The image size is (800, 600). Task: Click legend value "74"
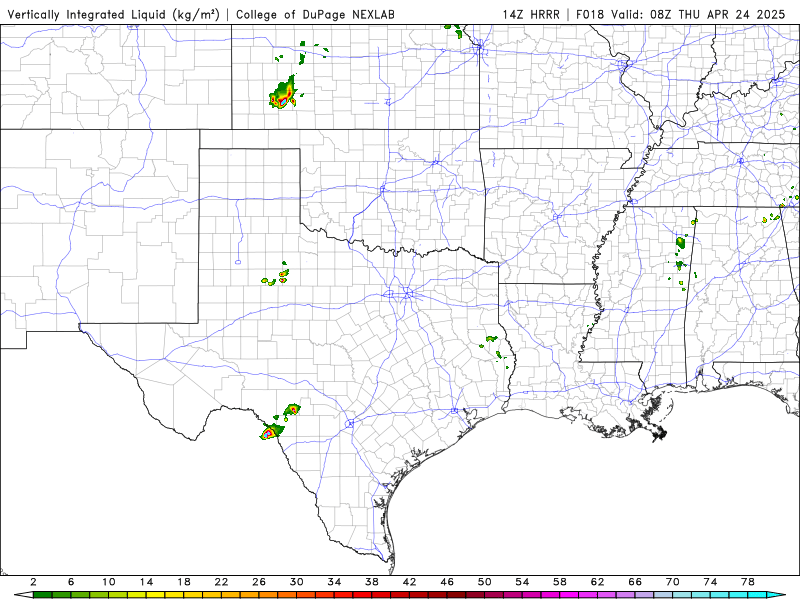(x=710, y=582)
